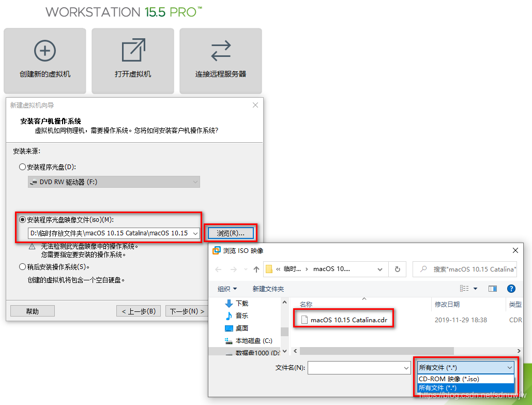
Task: Click the horizontal scrollbar in file list
Action: click(376, 351)
